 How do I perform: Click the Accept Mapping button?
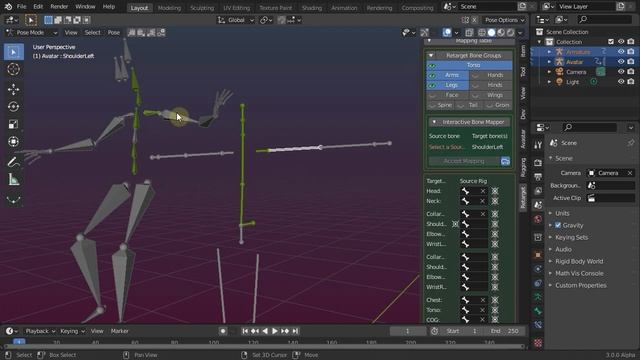click(x=464, y=161)
